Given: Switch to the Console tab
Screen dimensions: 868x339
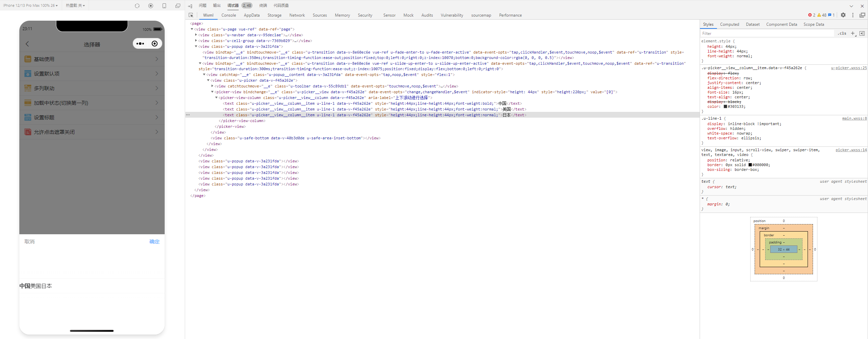Looking at the screenshot, I should pyautogui.click(x=228, y=15).
